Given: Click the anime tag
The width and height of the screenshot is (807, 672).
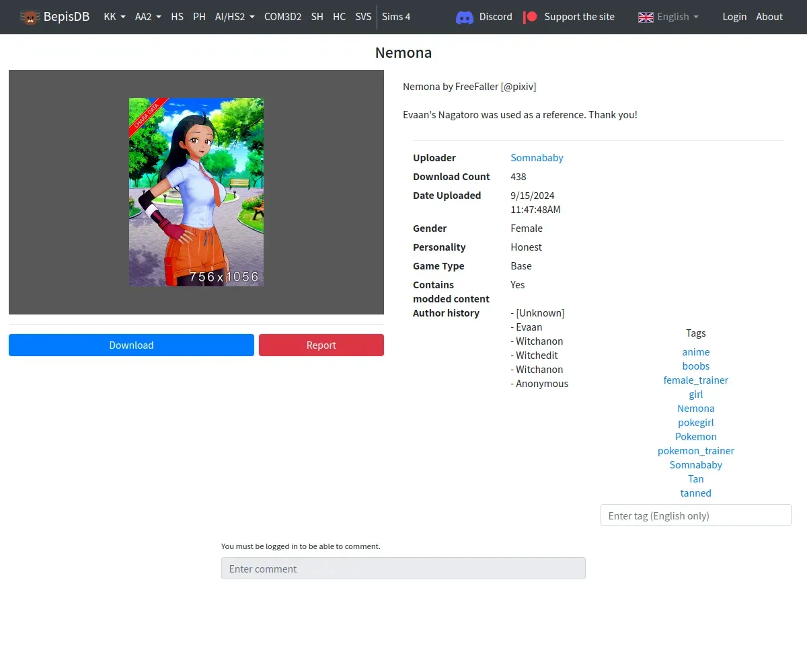Looking at the screenshot, I should tap(696, 352).
